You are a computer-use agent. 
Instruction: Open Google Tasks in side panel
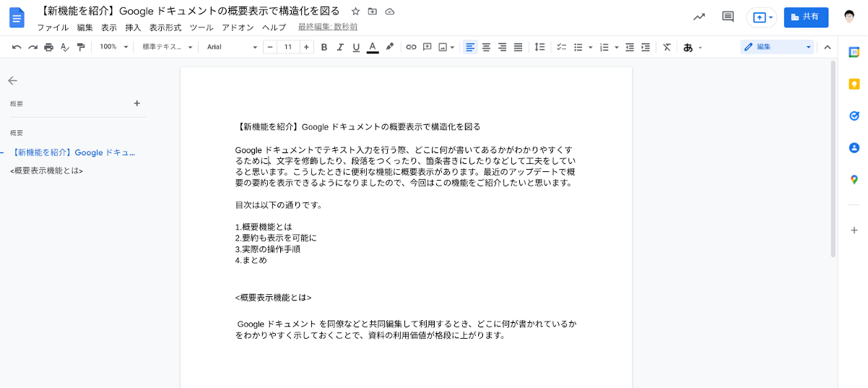[854, 116]
